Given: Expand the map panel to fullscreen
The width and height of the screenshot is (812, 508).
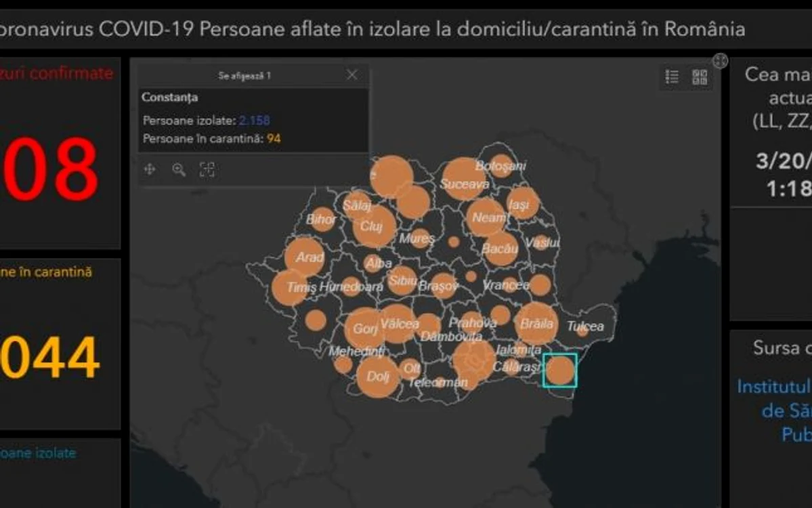Looking at the screenshot, I should coord(720,61).
